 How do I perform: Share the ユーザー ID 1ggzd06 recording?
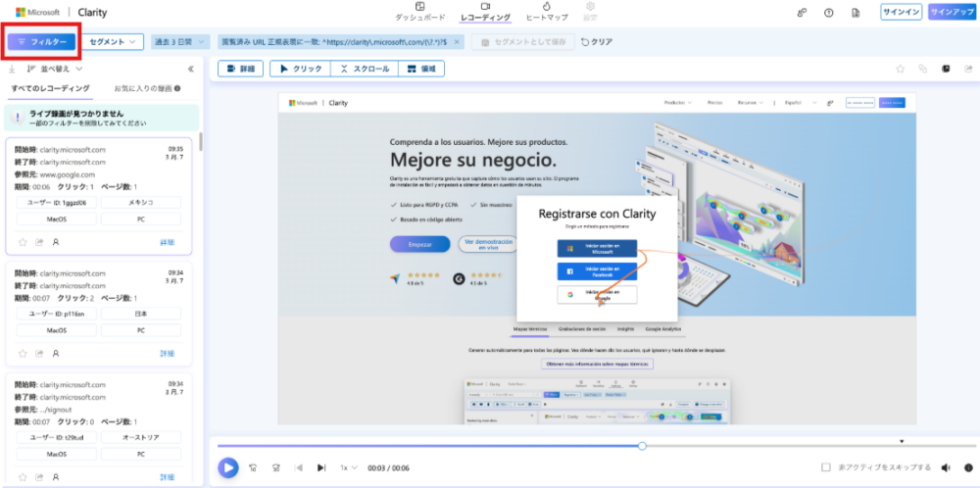39,242
